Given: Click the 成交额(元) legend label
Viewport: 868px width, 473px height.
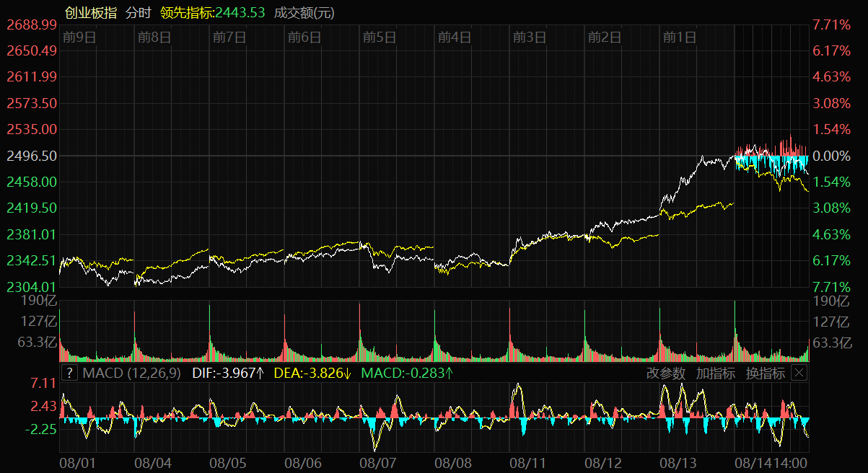Looking at the screenshot, I should click(304, 12).
